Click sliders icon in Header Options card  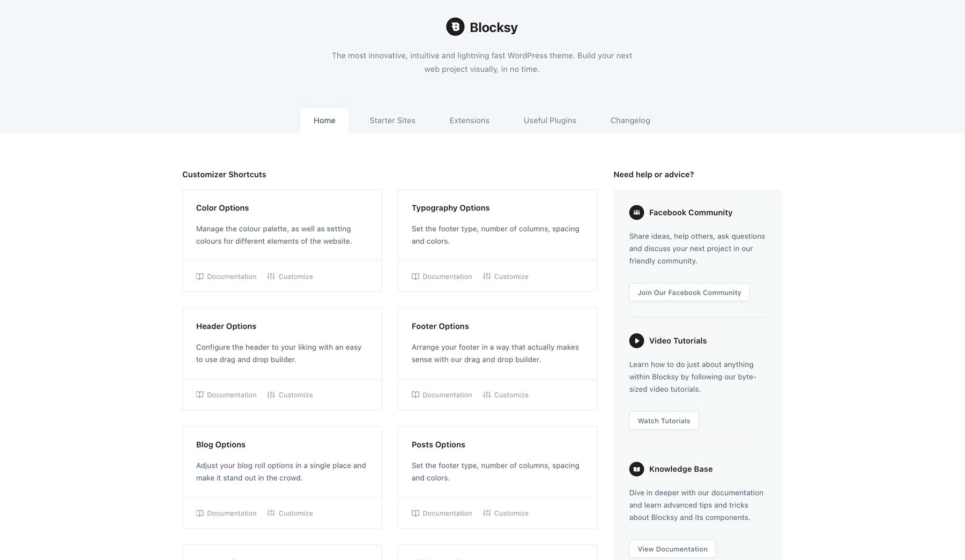[x=271, y=395]
